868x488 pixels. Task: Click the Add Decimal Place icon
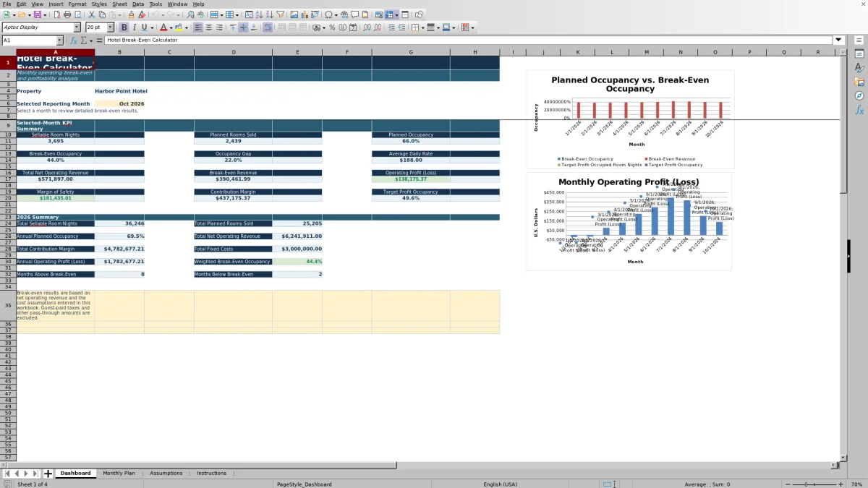point(368,27)
